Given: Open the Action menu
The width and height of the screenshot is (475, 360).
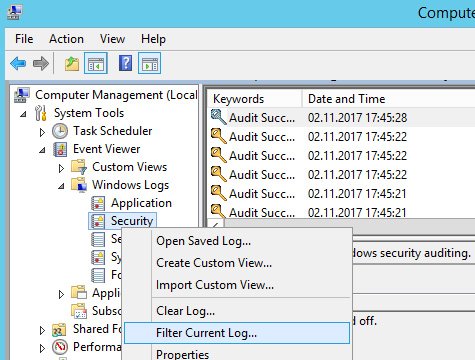Looking at the screenshot, I should [66, 39].
